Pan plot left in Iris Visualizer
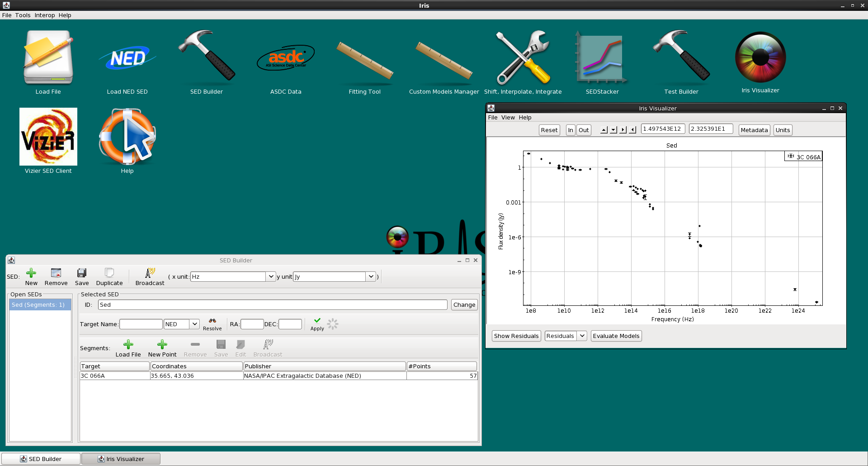Viewport: 868px width, 466px height. (632, 130)
